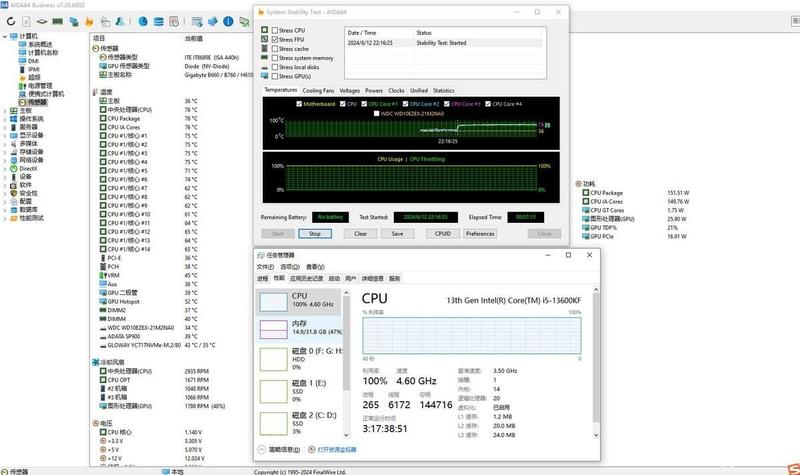Select IPMI in the computer tree
The image size is (800, 475).
[34, 69]
